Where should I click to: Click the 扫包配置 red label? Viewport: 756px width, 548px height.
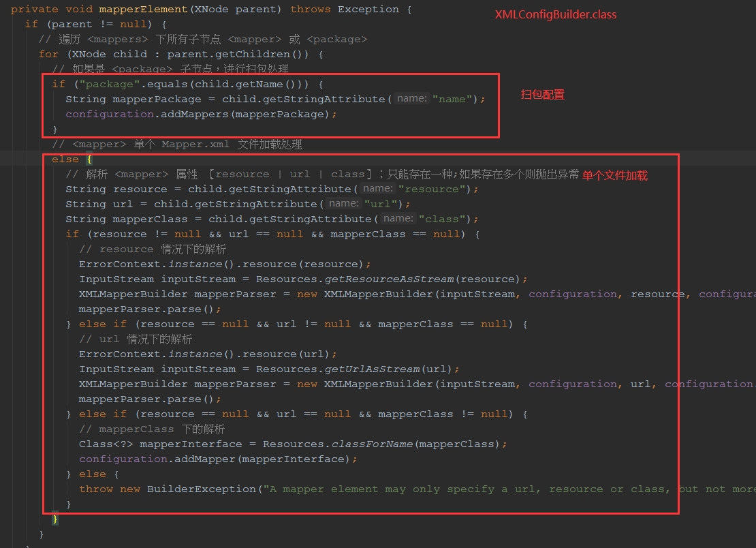(541, 95)
